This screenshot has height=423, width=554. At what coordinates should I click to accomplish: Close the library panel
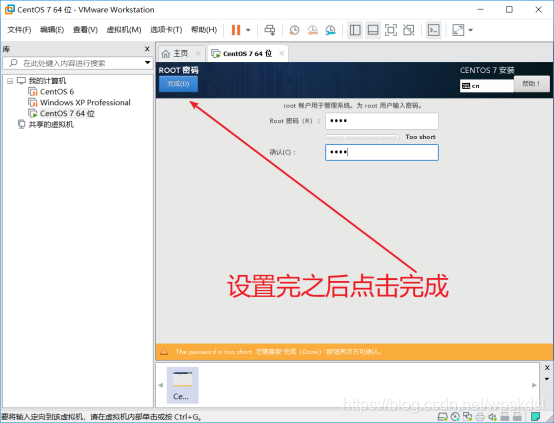click(147, 49)
